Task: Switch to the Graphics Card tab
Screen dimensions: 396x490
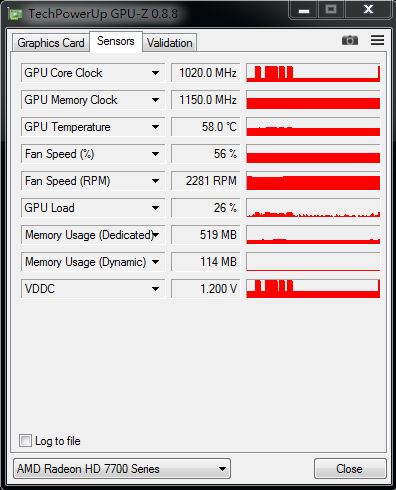Action: click(x=51, y=43)
